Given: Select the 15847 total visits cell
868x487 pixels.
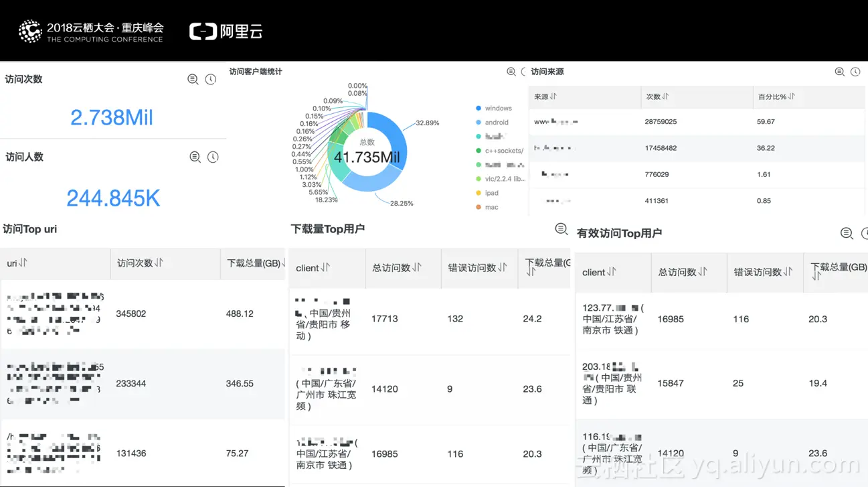Looking at the screenshot, I should tap(671, 384).
